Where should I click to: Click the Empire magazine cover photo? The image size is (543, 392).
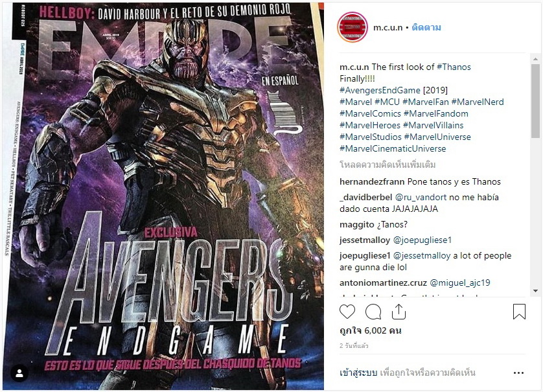point(163,196)
